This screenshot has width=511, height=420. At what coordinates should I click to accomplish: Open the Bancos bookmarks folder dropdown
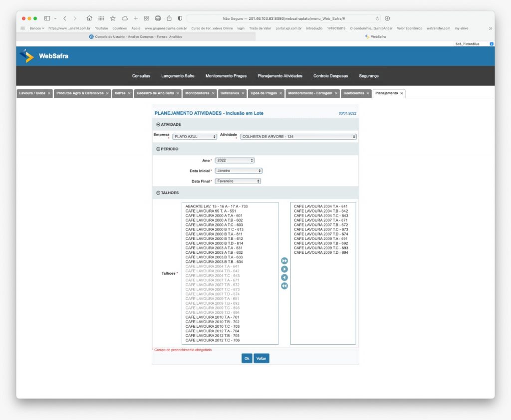[36, 28]
